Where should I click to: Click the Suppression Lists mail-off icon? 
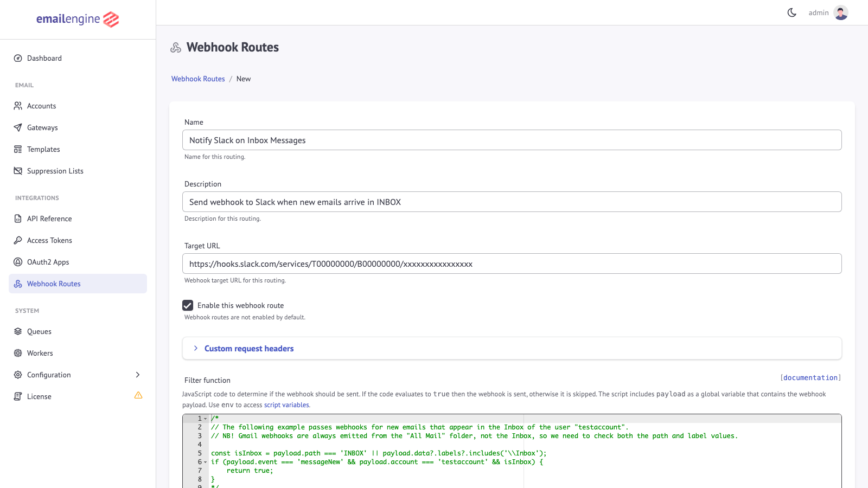coord(18,171)
